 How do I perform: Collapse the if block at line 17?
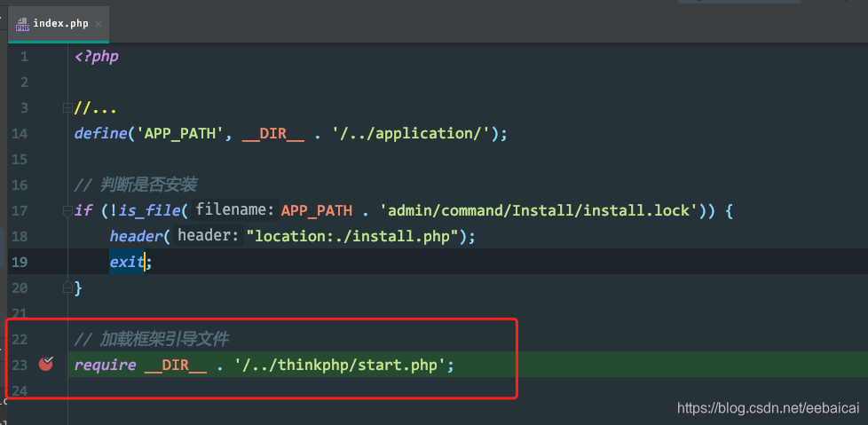(67, 211)
